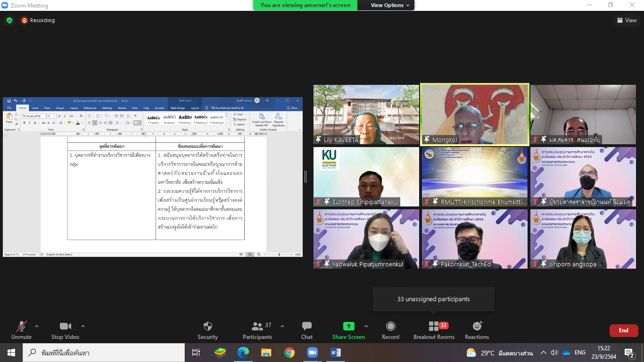Open Task View on the taskbar
Image resolution: width=644 pixels, height=362 pixels.
[x=196, y=353]
